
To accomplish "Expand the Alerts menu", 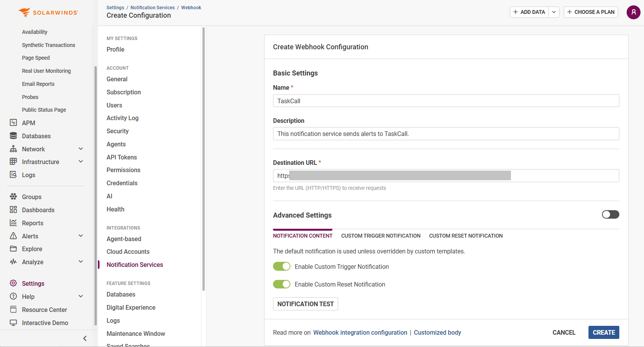I will coord(81,236).
